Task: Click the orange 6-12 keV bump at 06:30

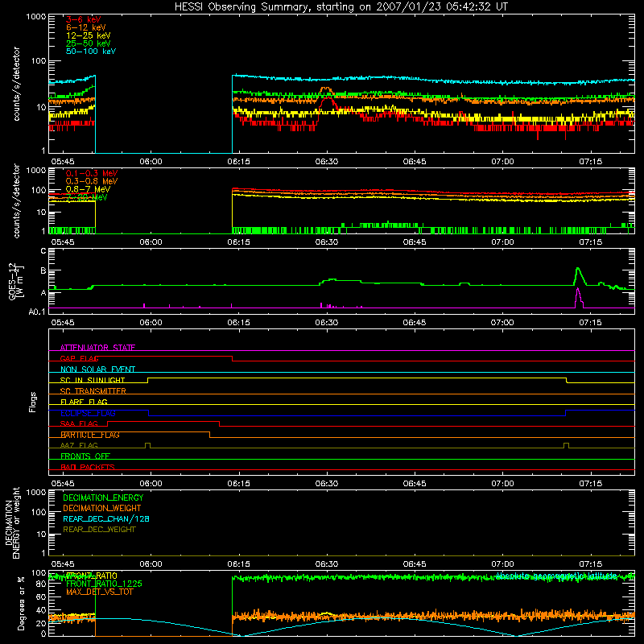Action: [x=326, y=89]
